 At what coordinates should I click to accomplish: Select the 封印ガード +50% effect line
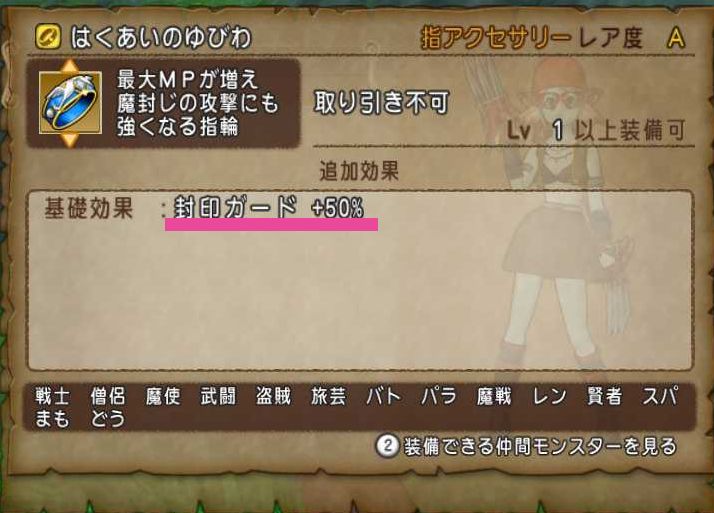[269, 208]
